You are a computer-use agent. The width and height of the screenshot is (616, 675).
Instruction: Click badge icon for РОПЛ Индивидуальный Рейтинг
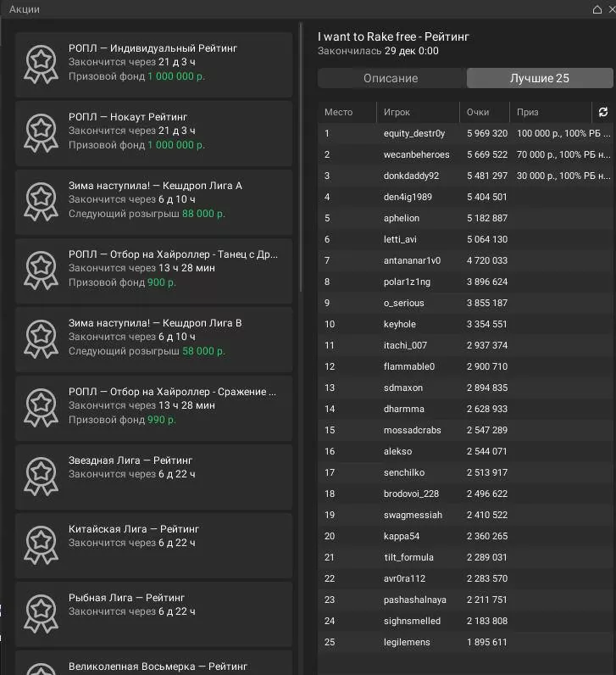click(x=41, y=64)
